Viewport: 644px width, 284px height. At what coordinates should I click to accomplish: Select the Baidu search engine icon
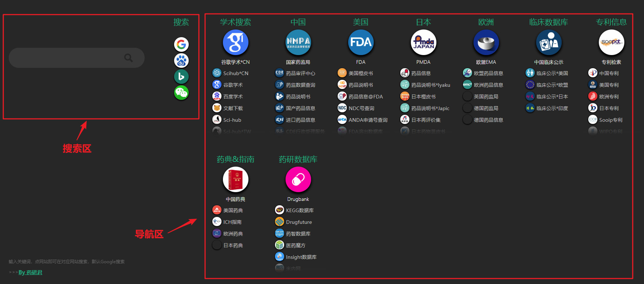coord(181,61)
